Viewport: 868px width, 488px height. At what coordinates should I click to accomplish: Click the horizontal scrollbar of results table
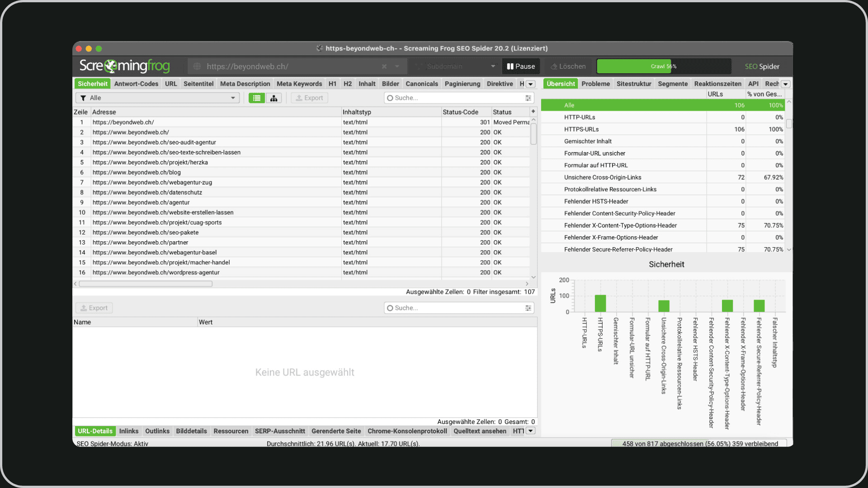146,284
